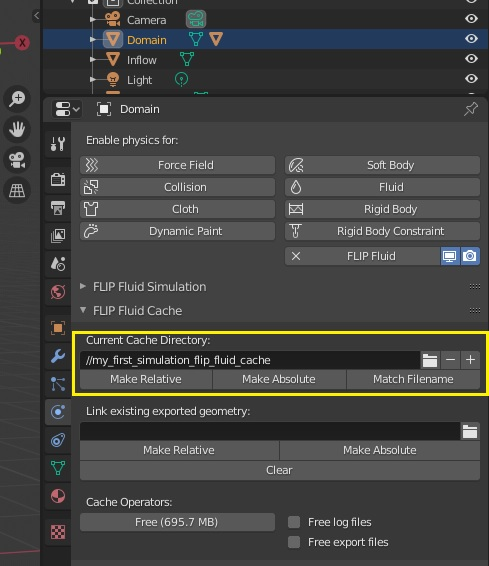Open the Output properties tab
The image size is (489, 566).
click(x=58, y=208)
